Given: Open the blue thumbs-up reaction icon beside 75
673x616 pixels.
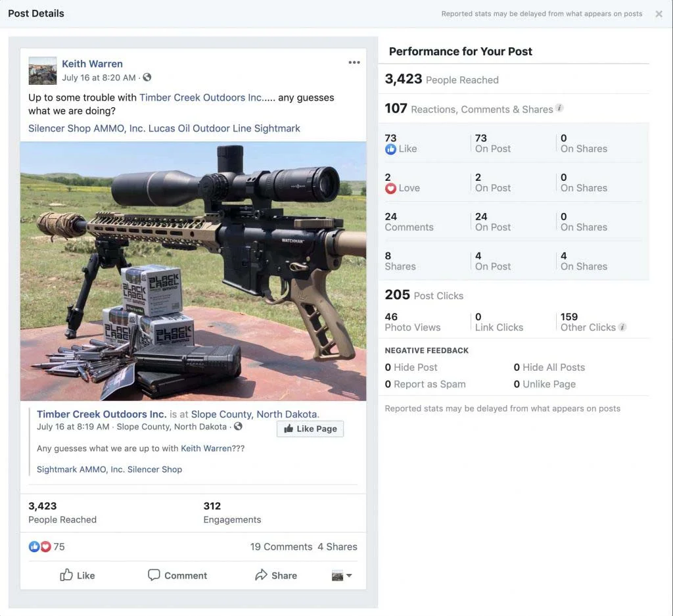Looking at the screenshot, I should (34, 546).
